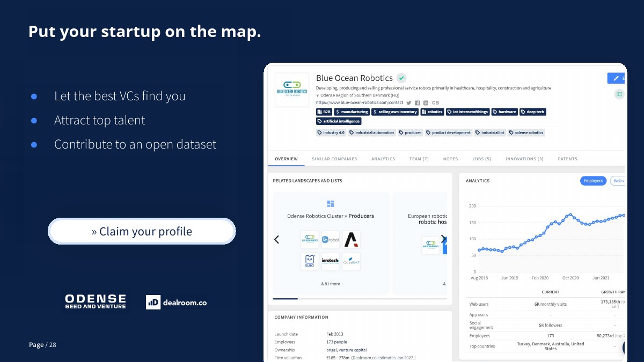Open the Facebook icon link
The height and width of the screenshot is (362, 644).
(x=418, y=102)
